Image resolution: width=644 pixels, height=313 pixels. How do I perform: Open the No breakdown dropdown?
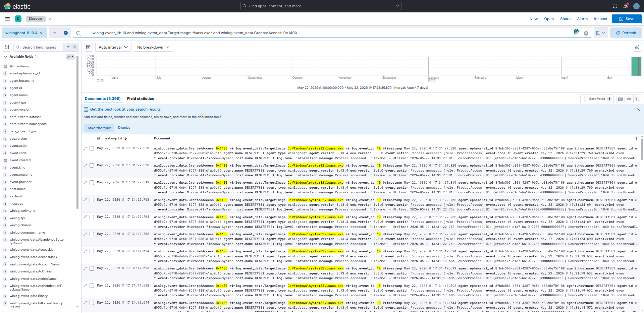pos(153,47)
